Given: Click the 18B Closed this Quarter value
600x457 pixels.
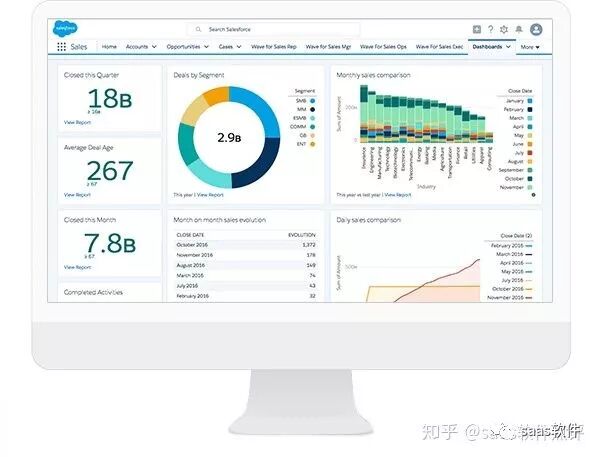Looking at the screenshot, I should (110, 99).
